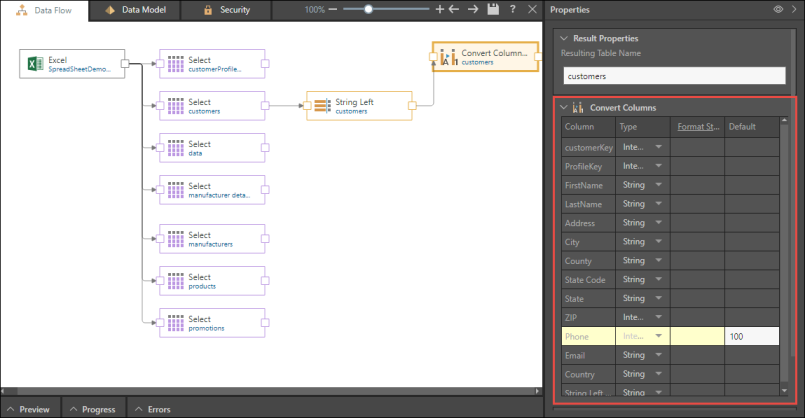Image resolution: width=805 pixels, height=418 pixels.
Task: Click the undo back-arrow icon
Action: [x=455, y=9]
